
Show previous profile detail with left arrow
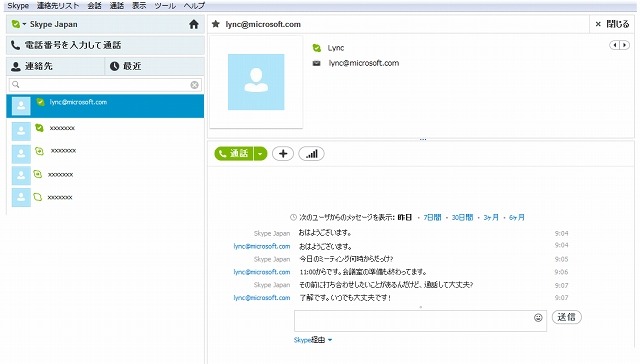coord(614,45)
